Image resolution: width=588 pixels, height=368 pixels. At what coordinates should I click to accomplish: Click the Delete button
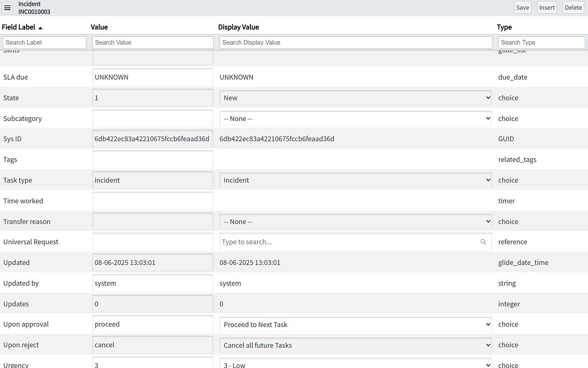(x=573, y=7)
